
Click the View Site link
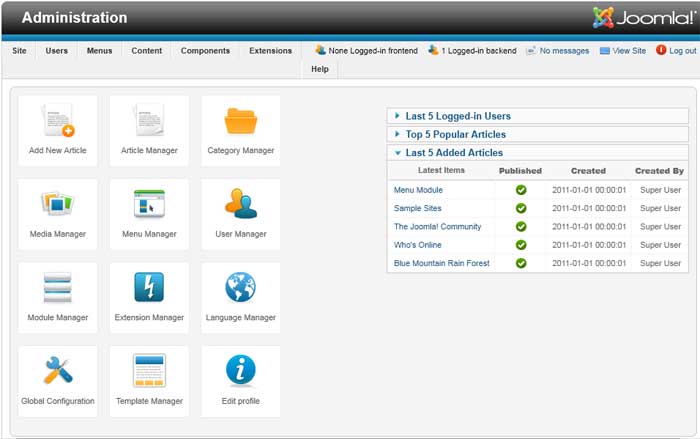click(x=629, y=51)
